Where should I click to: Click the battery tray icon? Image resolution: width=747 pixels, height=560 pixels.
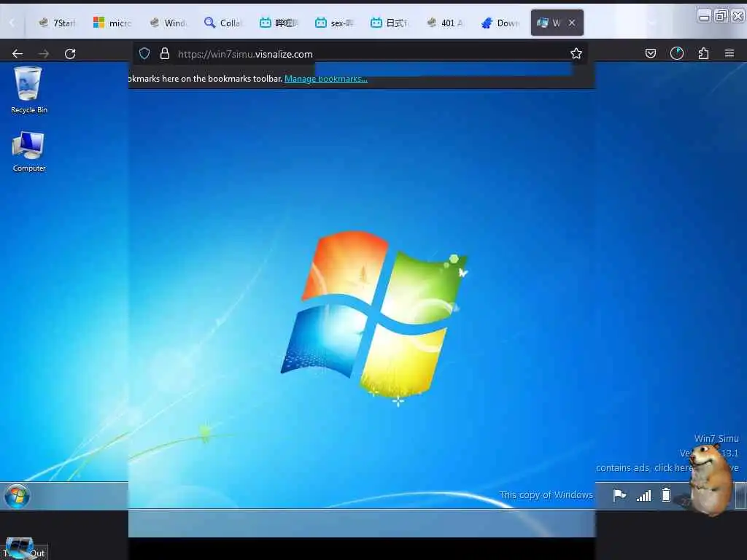click(666, 495)
